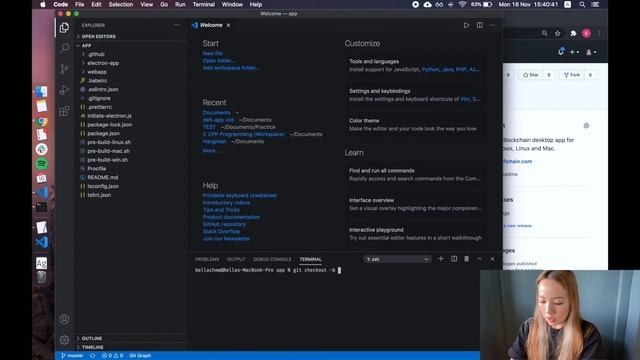Split the terminal panel
Image resolution: width=640 pixels, height=360 pixels.
(454, 259)
